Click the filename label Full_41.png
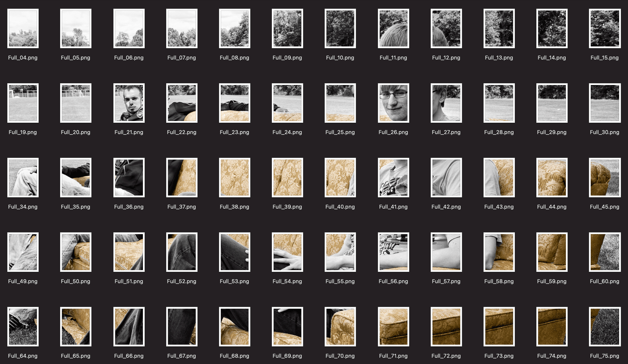Screen dimensions: 628x364 pos(393,207)
